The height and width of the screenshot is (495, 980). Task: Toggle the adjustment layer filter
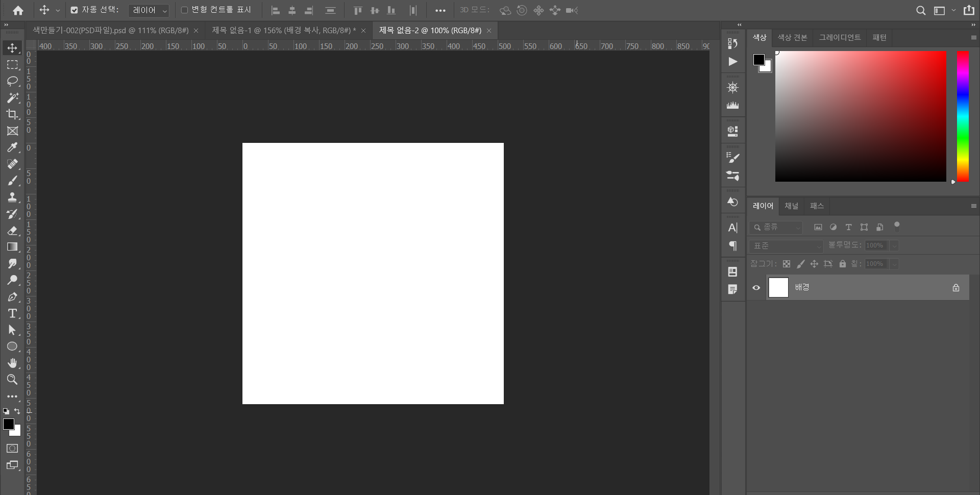(x=833, y=228)
